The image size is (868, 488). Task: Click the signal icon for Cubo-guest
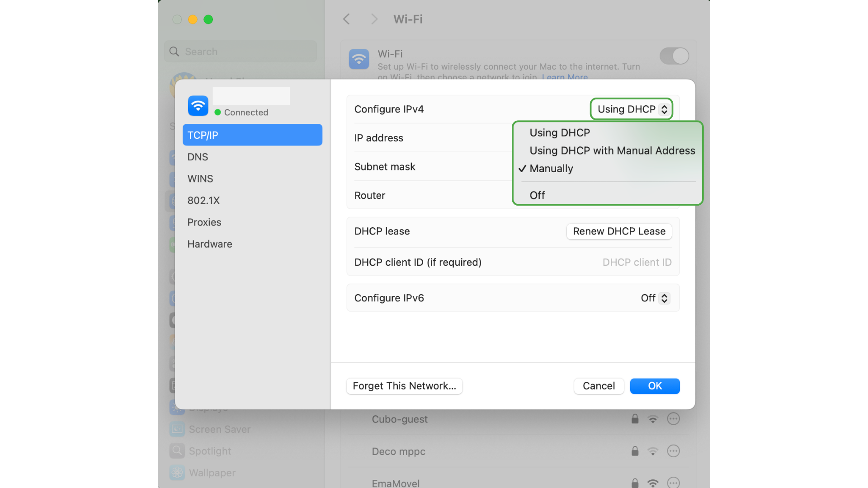tap(653, 419)
